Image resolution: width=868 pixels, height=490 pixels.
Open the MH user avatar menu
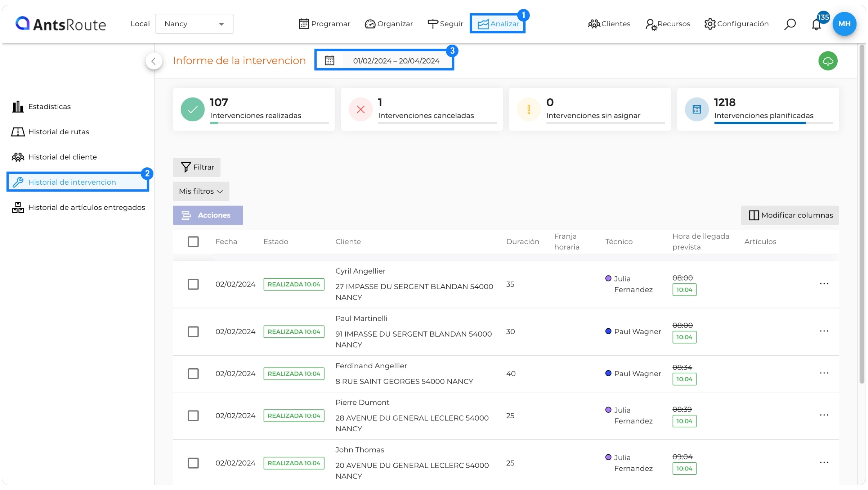click(x=844, y=24)
